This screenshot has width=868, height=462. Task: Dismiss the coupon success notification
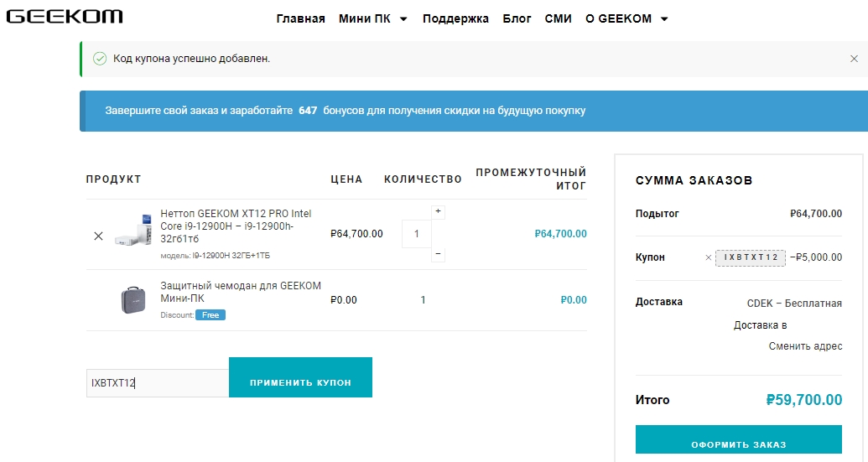tap(854, 59)
